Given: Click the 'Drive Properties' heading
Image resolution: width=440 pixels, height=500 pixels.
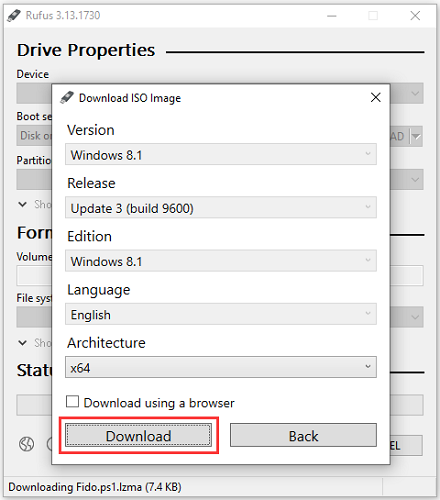Looking at the screenshot, I should [86, 50].
